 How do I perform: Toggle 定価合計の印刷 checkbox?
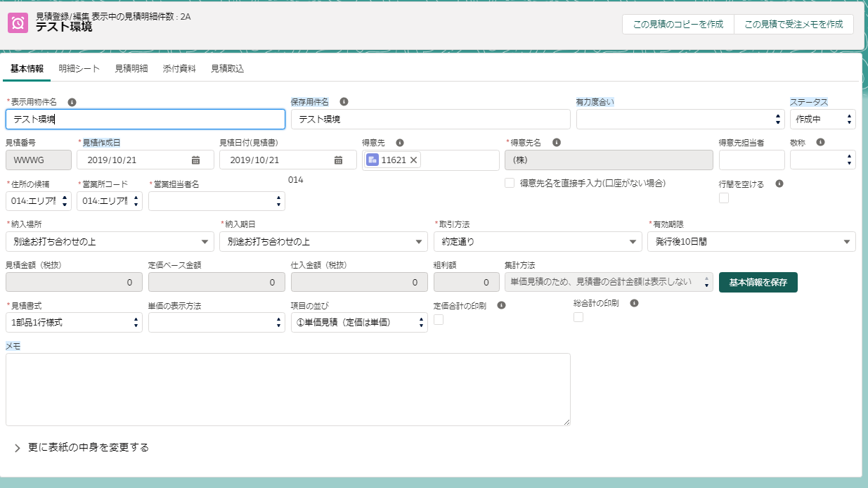coord(439,320)
